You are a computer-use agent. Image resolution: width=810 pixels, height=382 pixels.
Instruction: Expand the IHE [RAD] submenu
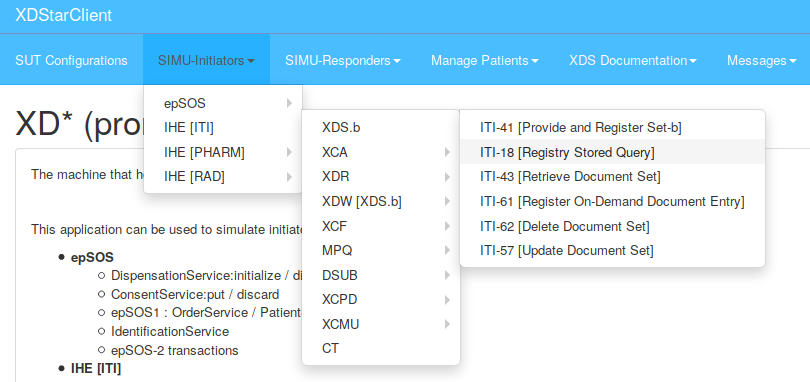click(223, 177)
